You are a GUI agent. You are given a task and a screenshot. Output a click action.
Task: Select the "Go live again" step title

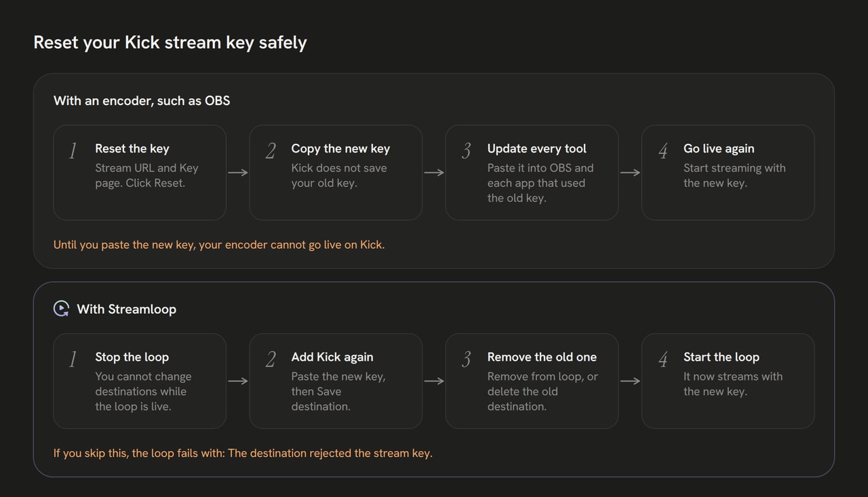[719, 148]
